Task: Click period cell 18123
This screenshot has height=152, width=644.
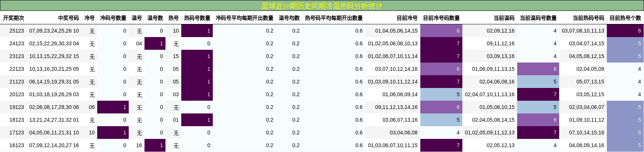Action: 17,120
